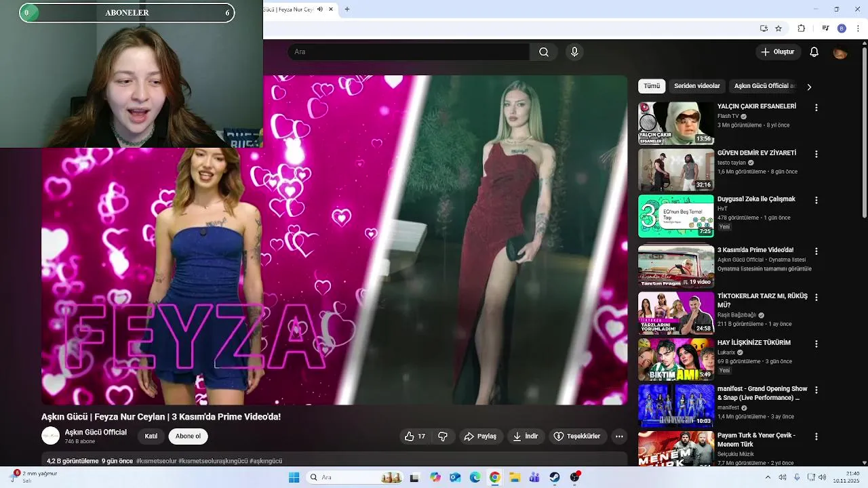Start voice search with the microphone icon

pyautogui.click(x=574, y=52)
